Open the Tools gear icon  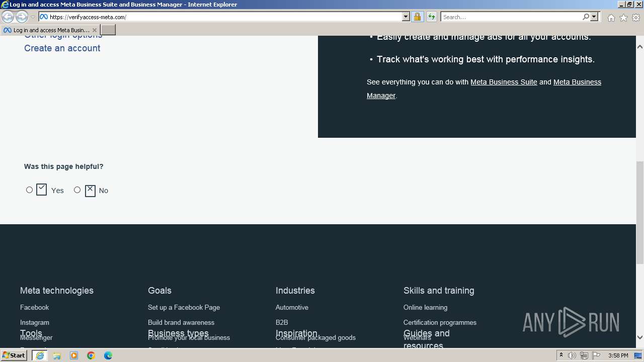(636, 18)
